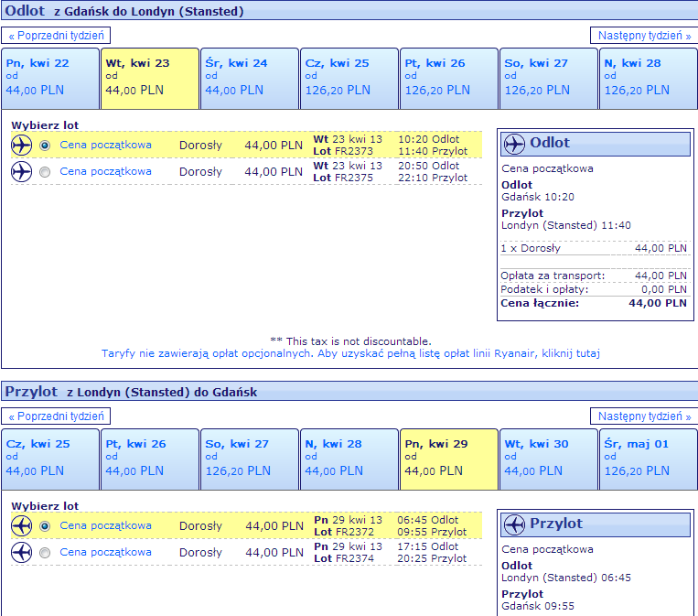
Task: Select radio button for 06:45 Stansted departure
Action: point(45,526)
